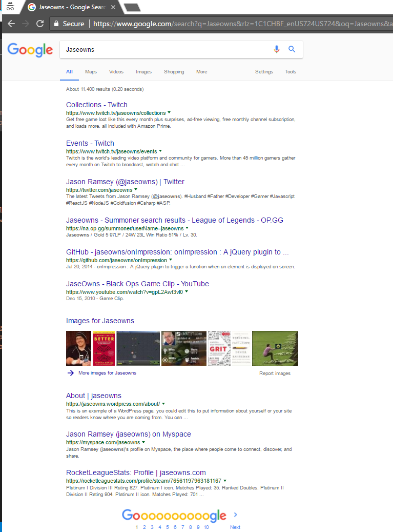Open green soccer field image thumbnail
Image resolution: width=393 pixels, height=532 pixels.
point(275,348)
